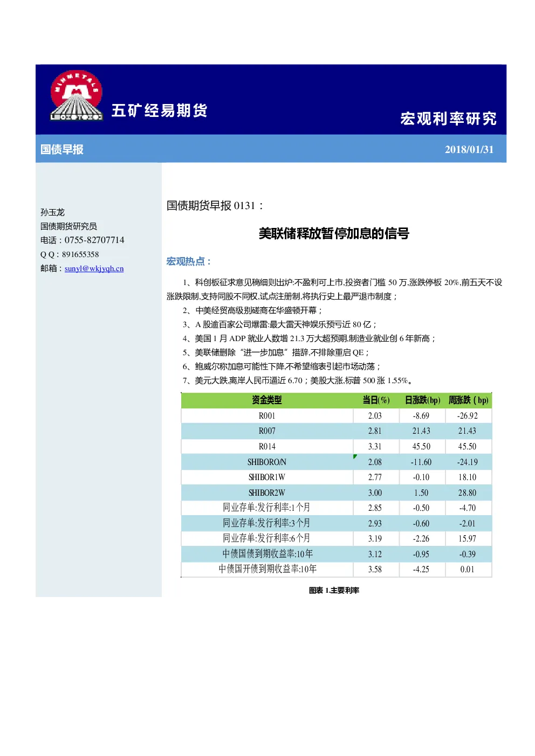Screen dimensions: 535x756
Task: Click the 国债期货研究员 job title
Action: [x=68, y=226]
